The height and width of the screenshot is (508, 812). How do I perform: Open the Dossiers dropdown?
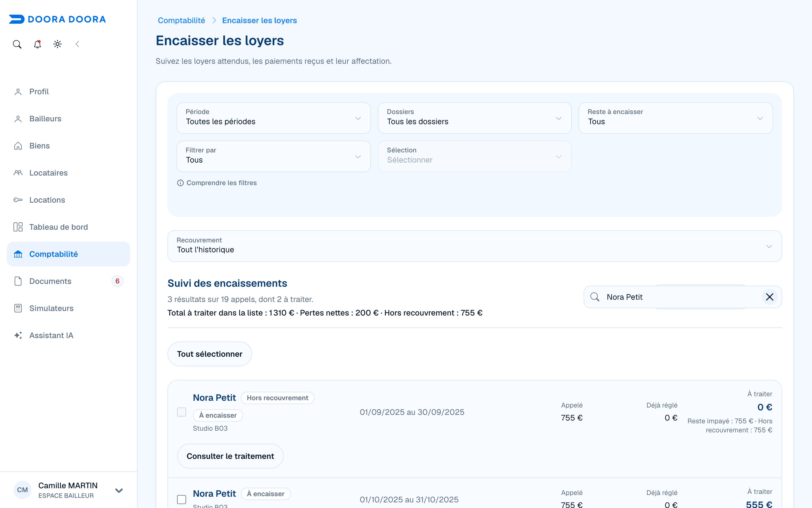point(475,118)
